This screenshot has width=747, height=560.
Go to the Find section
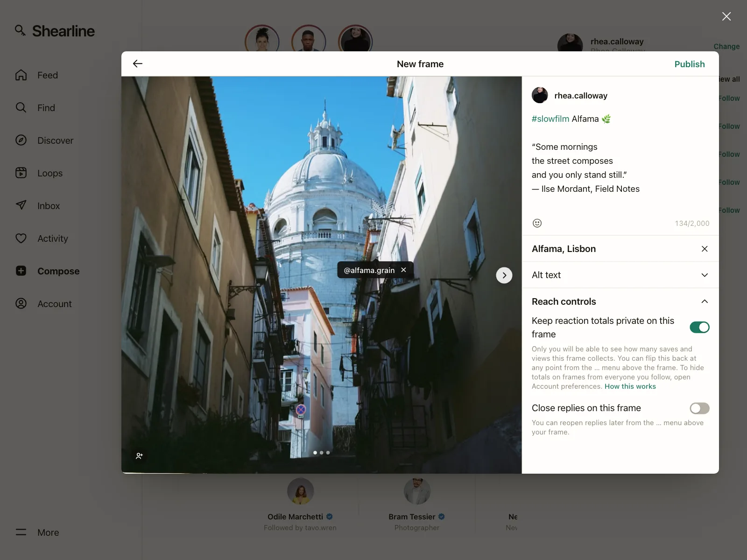[x=46, y=108]
